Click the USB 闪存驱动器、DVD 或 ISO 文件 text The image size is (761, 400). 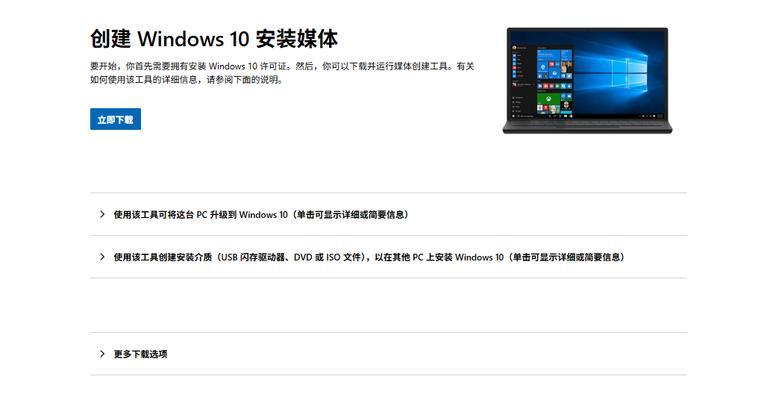pos(291,257)
